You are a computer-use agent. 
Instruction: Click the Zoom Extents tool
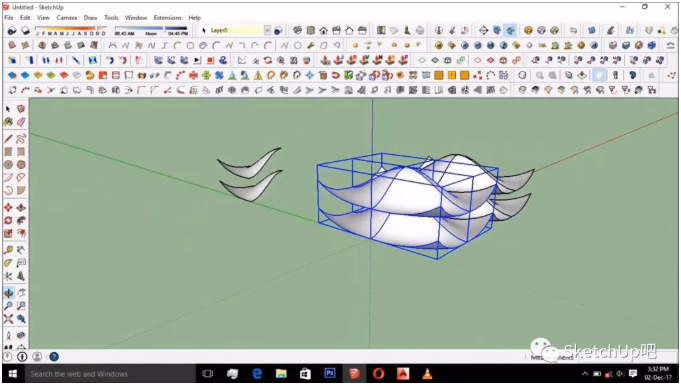tap(8, 319)
